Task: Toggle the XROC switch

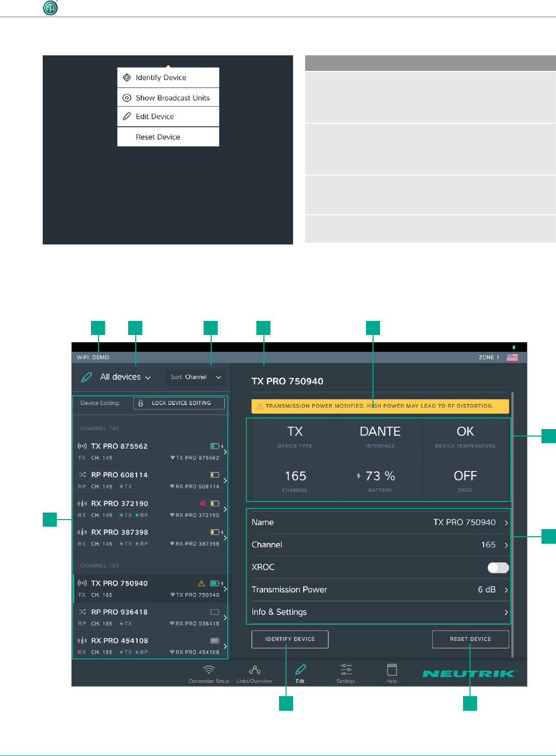Action: (498, 567)
